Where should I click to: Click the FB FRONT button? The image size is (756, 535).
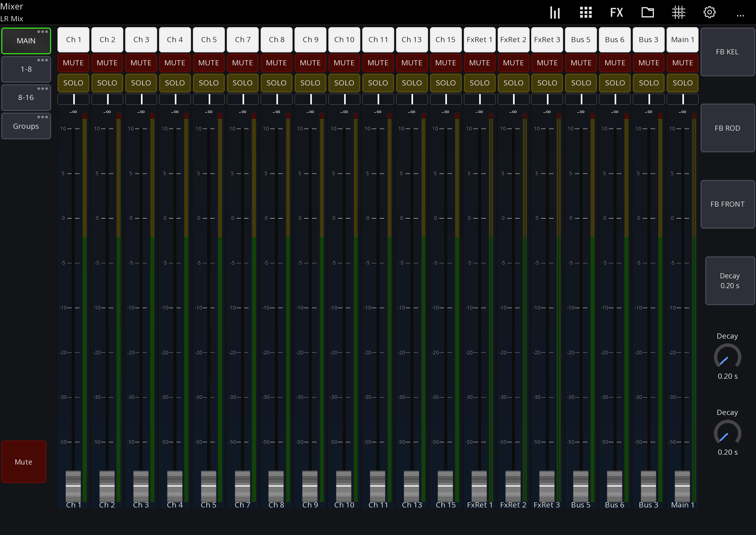pos(727,204)
